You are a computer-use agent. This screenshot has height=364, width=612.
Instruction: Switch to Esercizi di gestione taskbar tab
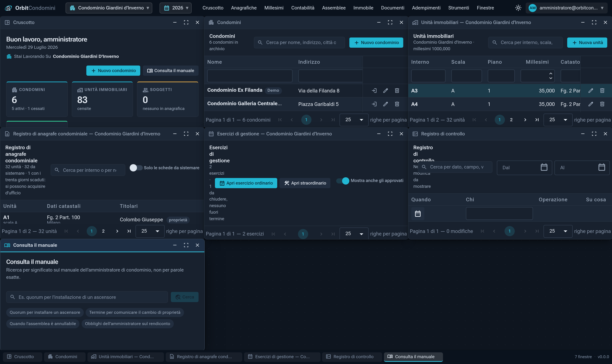pyautogui.click(x=282, y=357)
